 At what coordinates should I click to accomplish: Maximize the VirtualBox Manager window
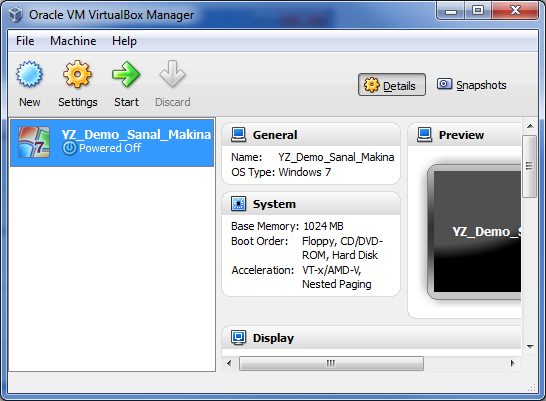coord(478,11)
